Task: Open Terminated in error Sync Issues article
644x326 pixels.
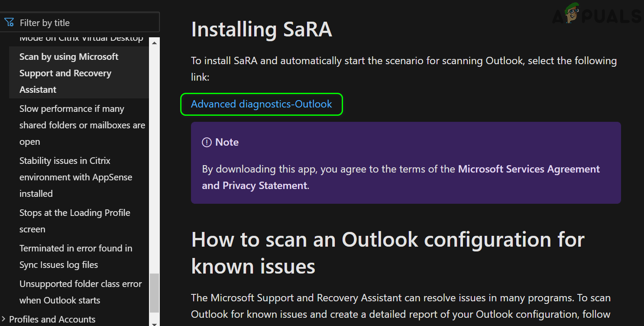Action: pos(75,256)
